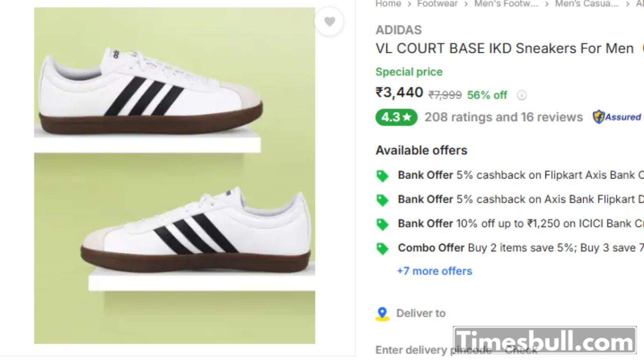Navigate to the Men's Footw... breadcrumb

tap(506, 4)
